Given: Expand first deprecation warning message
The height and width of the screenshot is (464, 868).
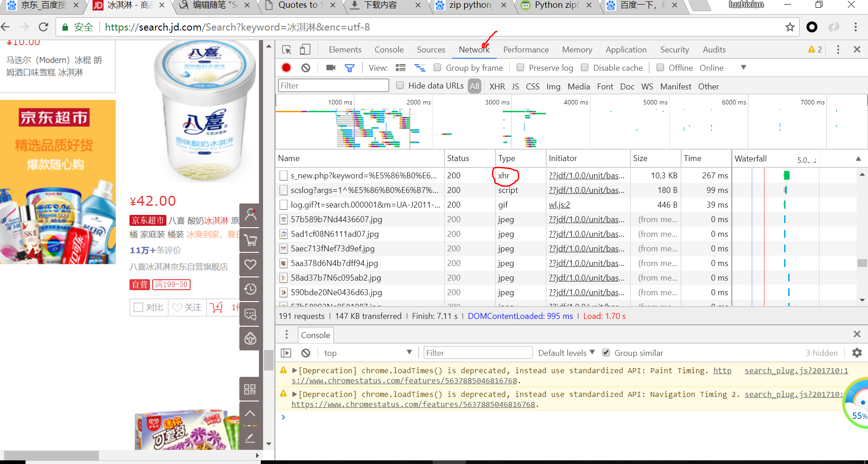Looking at the screenshot, I should click(294, 370).
